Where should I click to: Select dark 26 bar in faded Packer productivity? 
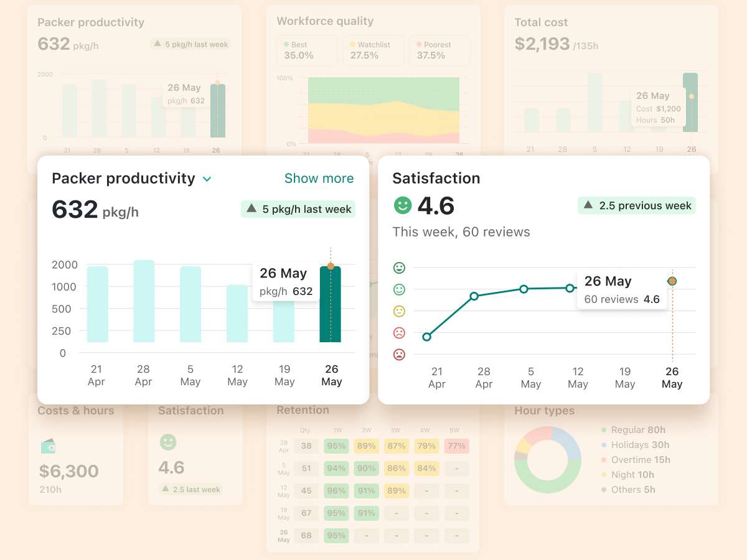pos(218,111)
